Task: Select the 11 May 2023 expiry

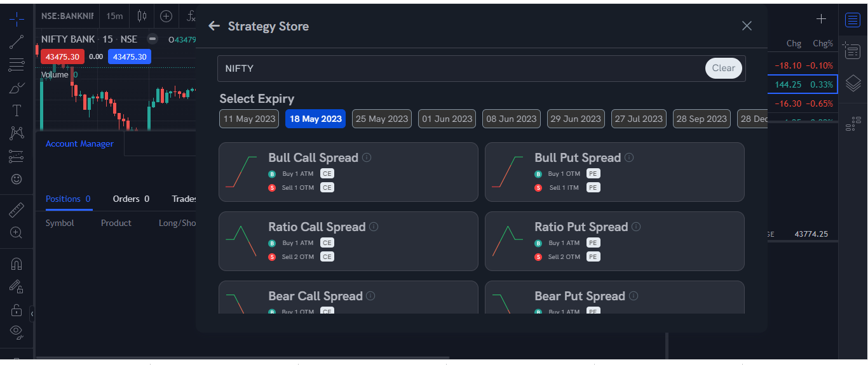Action: click(249, 119)
